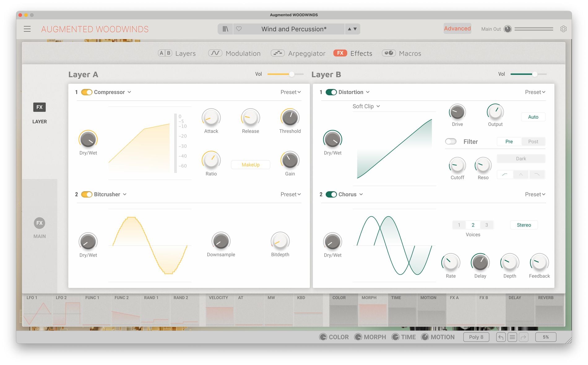588x365 pixels.
Task: Click the Compressor Ratio knob
Action: tap(211, 161)
